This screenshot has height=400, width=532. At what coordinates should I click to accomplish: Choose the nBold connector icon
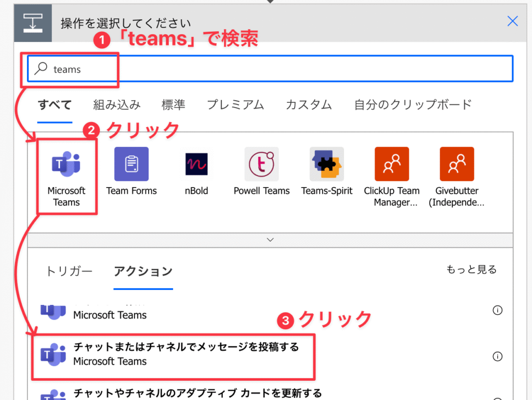[196, 164]
